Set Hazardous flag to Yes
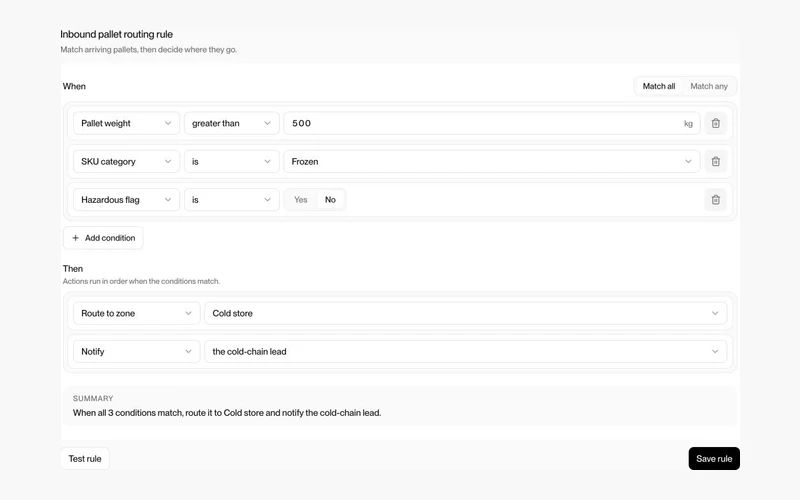The image size is (800, 500). click(x=301, y=199)
